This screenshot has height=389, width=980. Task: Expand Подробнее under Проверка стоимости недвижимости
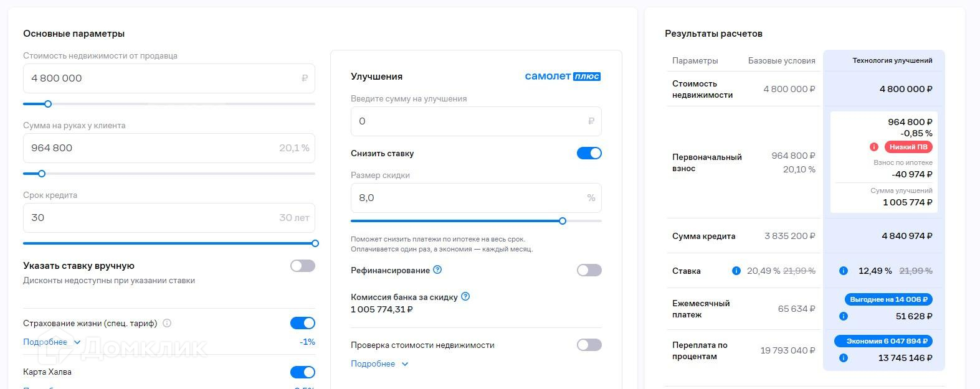379,363
